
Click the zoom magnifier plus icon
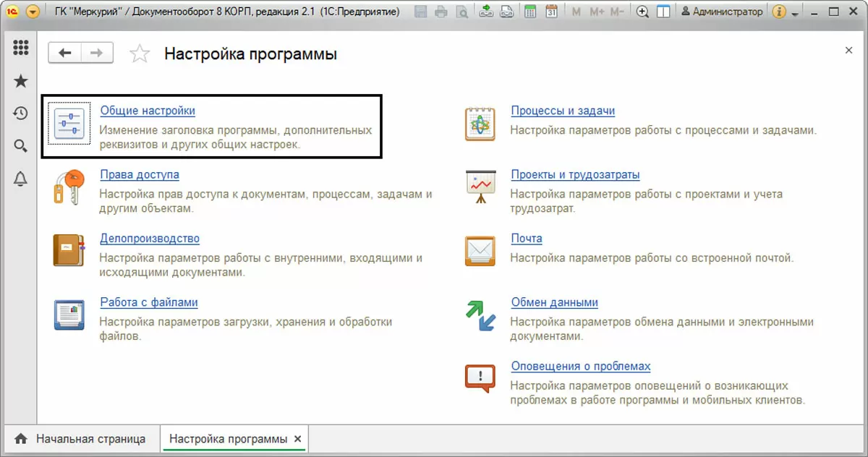point(642,12)
